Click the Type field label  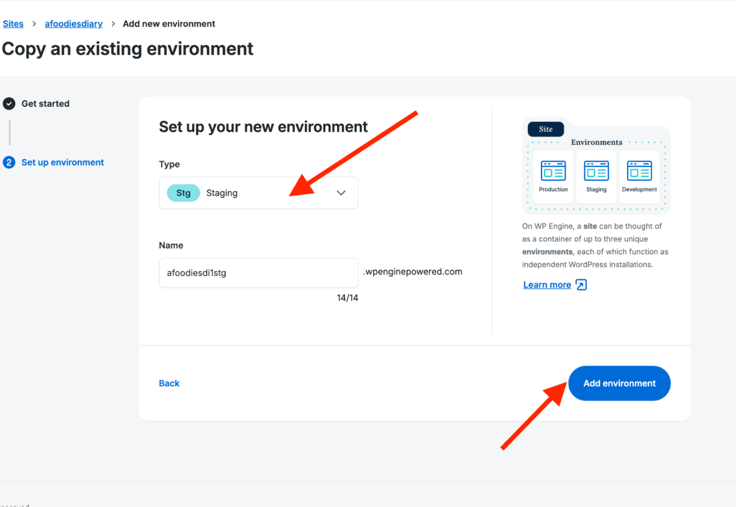point(169,164)
